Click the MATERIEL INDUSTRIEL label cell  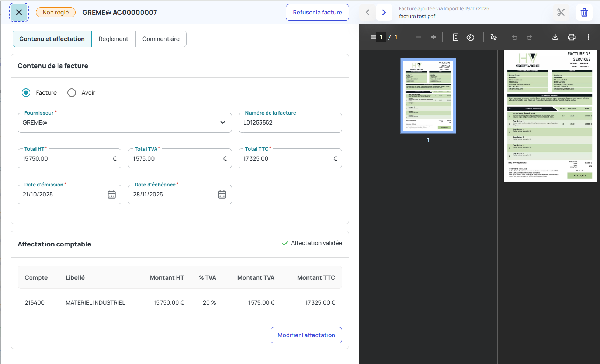coord(96,302)
